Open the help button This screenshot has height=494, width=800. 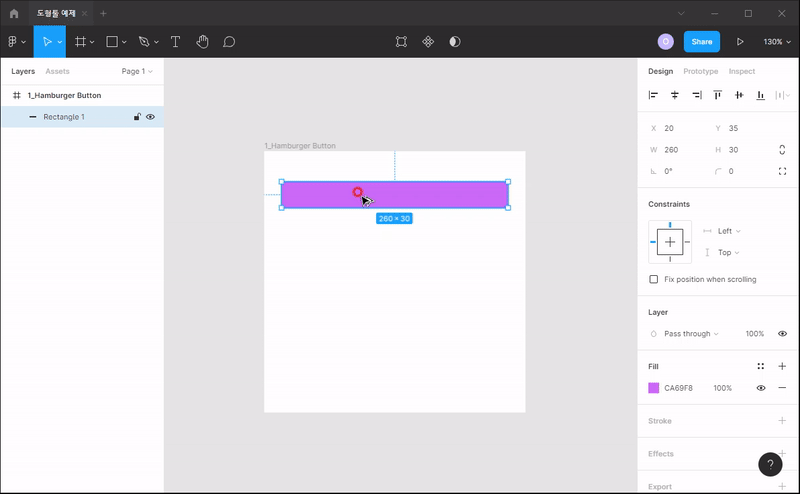click(770, 464)
